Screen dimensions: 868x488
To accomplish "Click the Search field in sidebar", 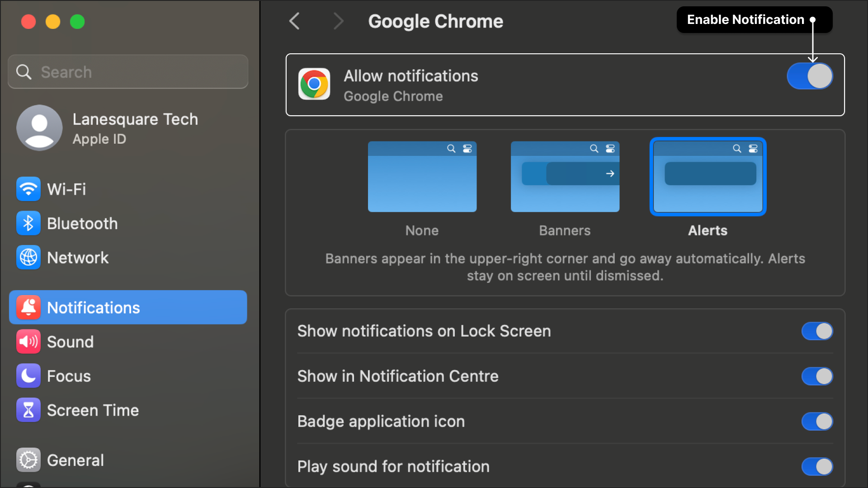I will 128,72.
